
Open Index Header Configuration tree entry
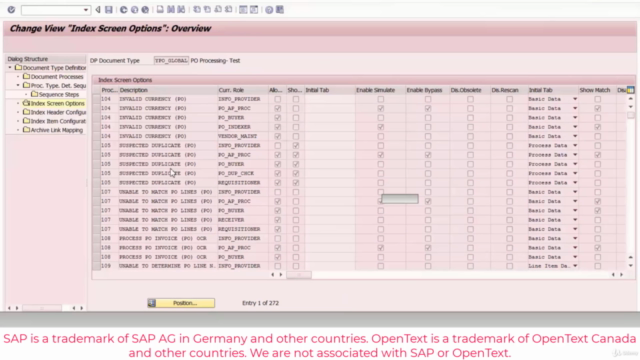coord(58,112)
